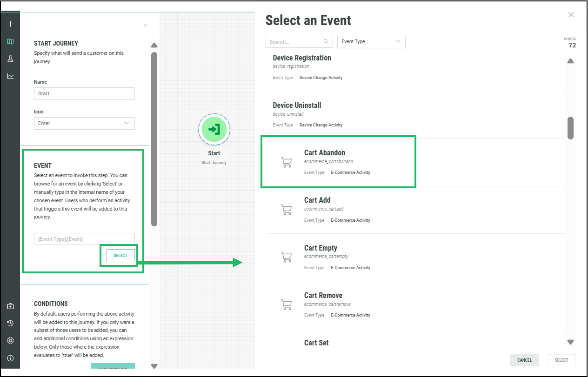Click the plus icon in left sidebar
The height and width of the screenshot is (377, 588).
pyautogui.click(x=10, y=24)
